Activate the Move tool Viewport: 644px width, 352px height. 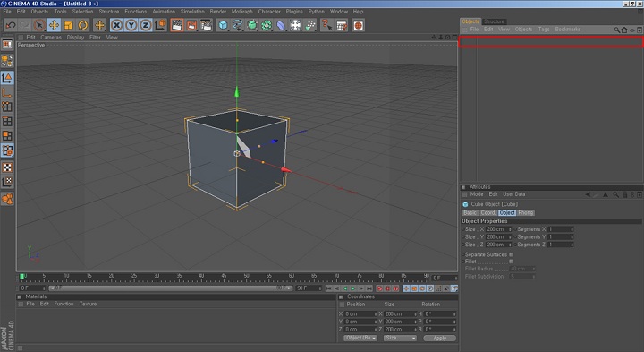[54, 25]
